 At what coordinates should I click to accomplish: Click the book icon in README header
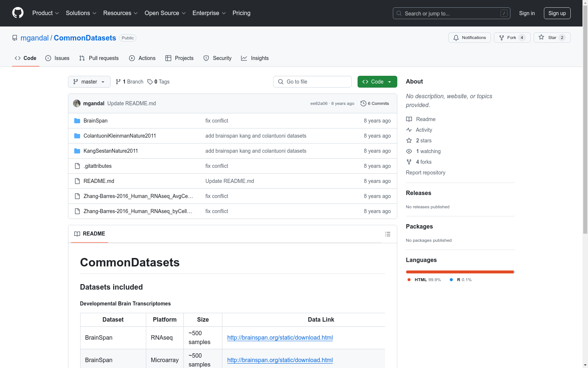click(x=77, y=234)
